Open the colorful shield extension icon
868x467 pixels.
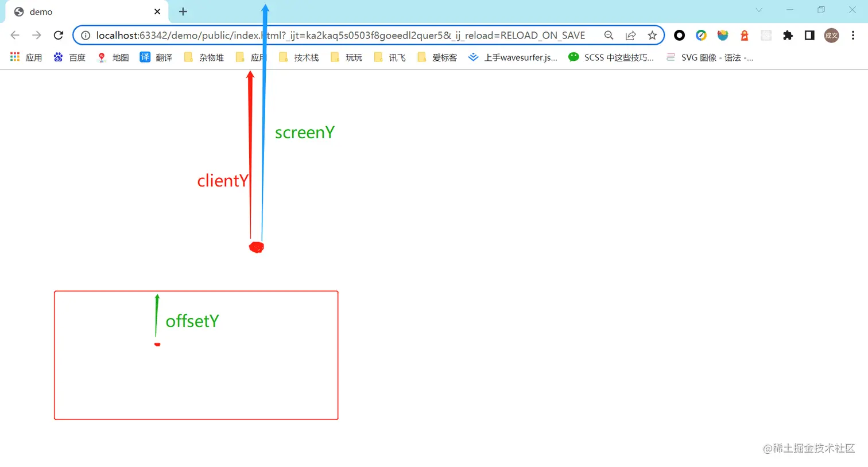click(x=723, y=36)
